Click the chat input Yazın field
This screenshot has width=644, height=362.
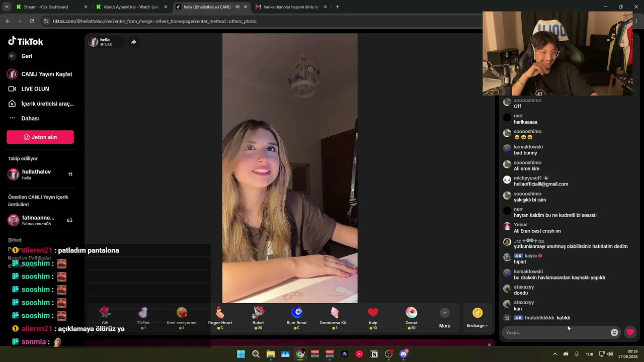tap(556, 332)
